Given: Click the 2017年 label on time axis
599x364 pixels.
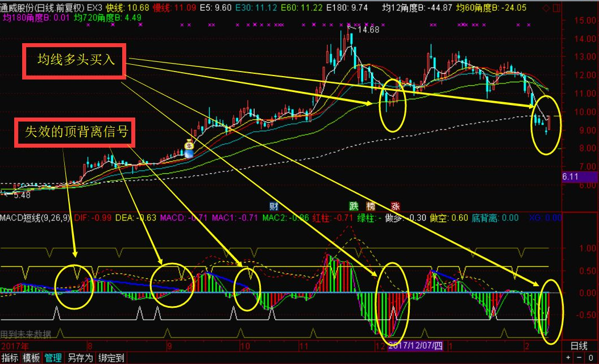Looking at the screenshot, I should [x=15, y=346].
